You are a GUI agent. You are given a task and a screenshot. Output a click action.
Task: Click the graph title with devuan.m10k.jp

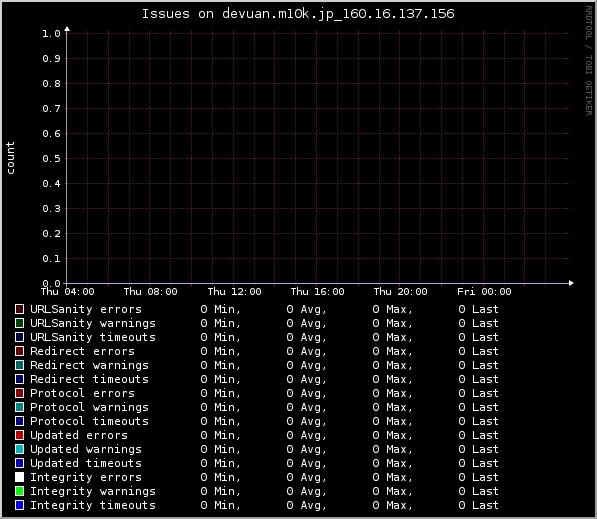coord(298,14)
